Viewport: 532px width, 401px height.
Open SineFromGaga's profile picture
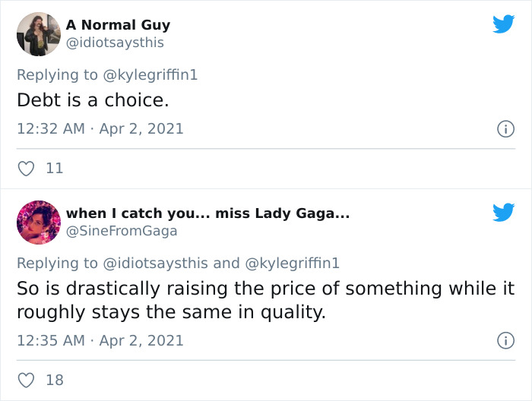(x=38, y=223)
